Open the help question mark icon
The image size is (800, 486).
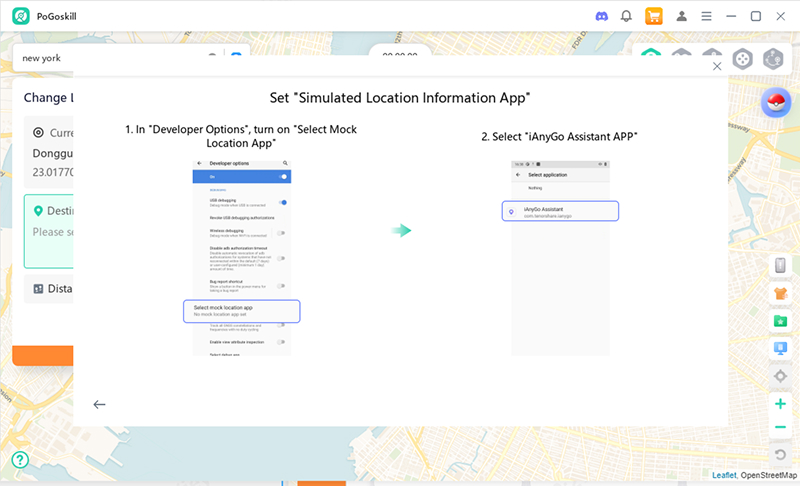pyautogui.click(x=20, y=460)
